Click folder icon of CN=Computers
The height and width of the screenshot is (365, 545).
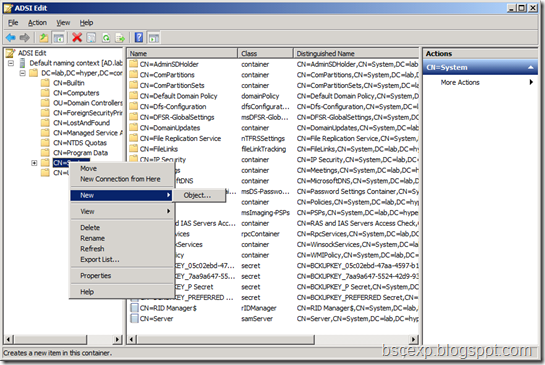click(45, 93)
